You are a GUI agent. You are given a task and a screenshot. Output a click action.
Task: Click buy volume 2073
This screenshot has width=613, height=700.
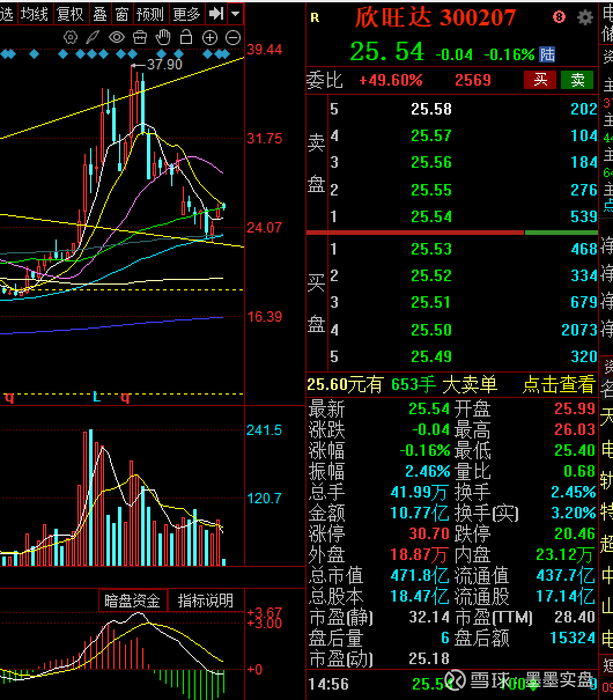579,330
